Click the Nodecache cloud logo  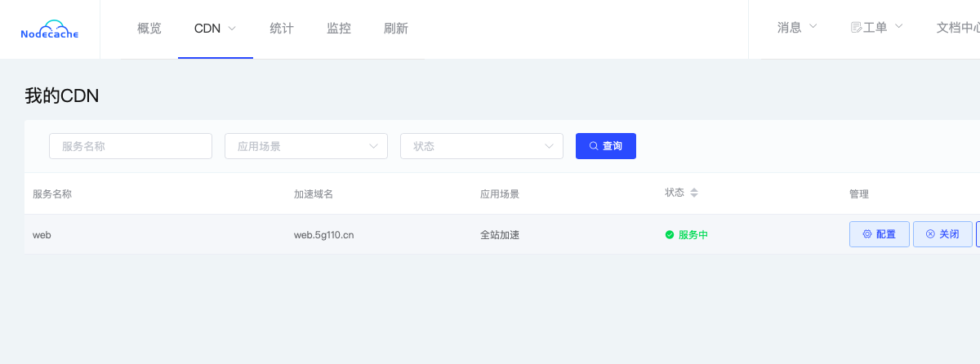click(x=50, y=29)
